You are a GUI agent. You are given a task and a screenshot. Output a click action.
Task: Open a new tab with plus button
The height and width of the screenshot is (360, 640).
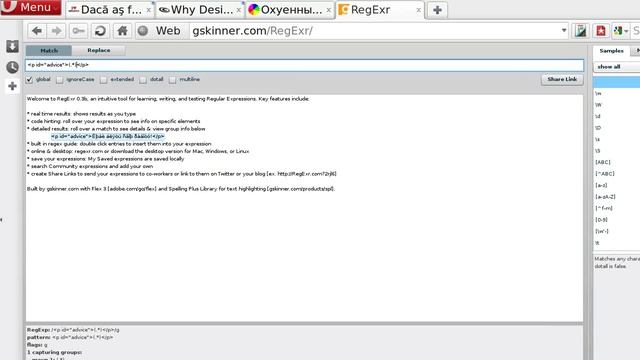(437, 10)
